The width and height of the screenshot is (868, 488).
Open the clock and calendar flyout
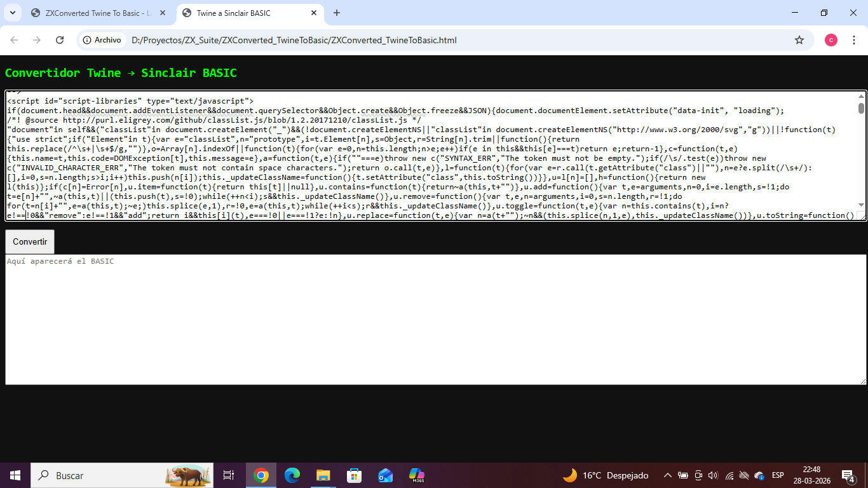811,475
